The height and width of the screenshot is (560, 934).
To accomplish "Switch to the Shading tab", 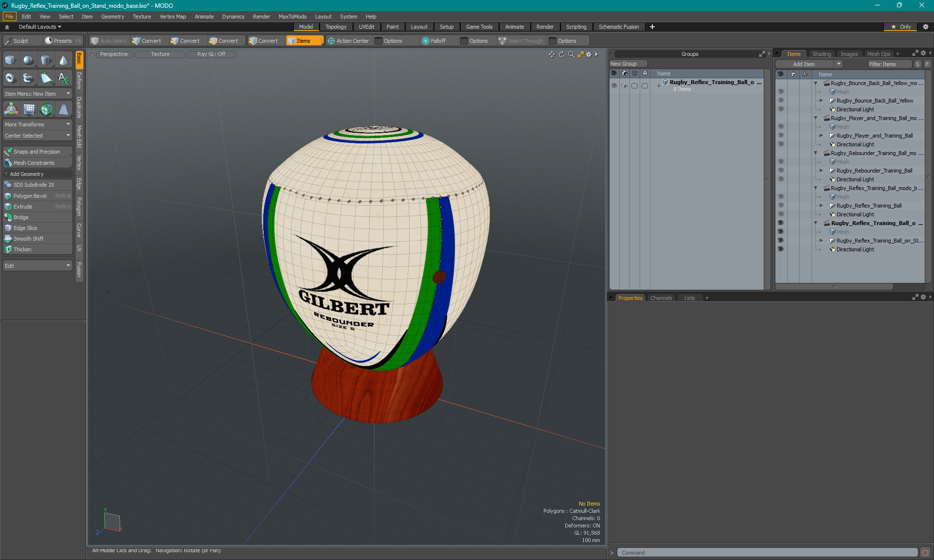I will [822, 54].
